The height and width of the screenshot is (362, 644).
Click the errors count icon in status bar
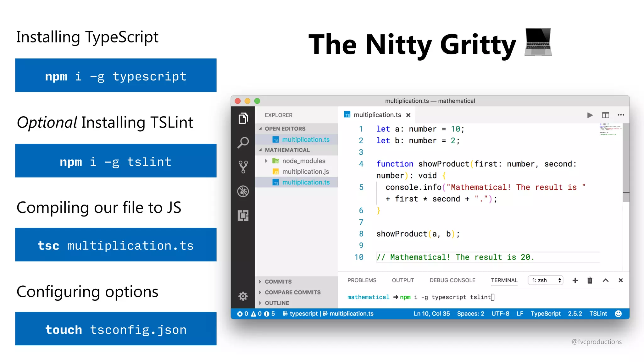[240, 314]
